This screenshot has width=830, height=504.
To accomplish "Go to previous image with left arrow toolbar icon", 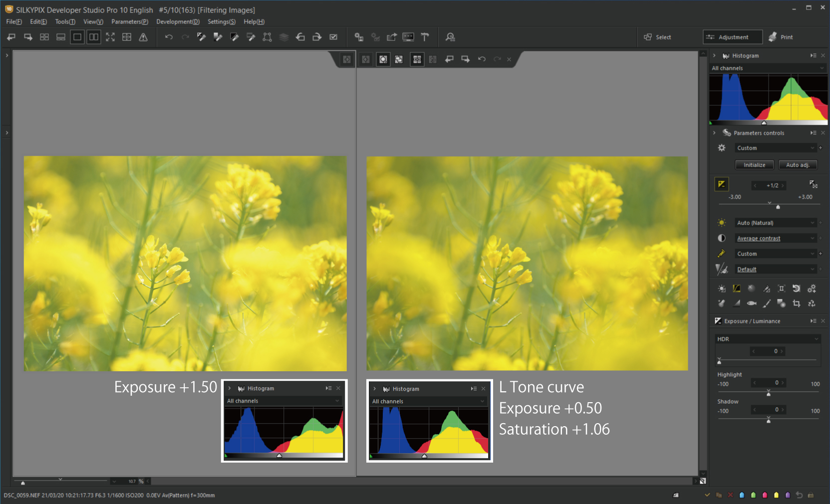I will [11, 37].
